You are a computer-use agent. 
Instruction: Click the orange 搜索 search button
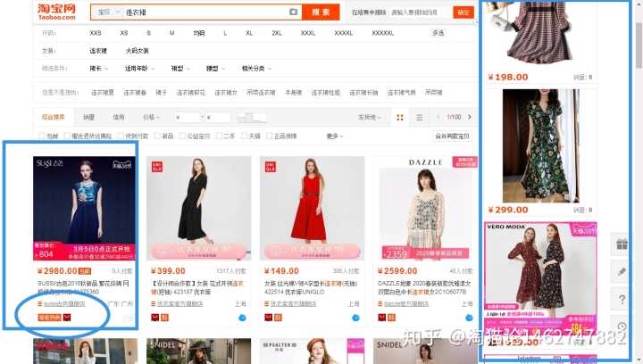(321, 12)
